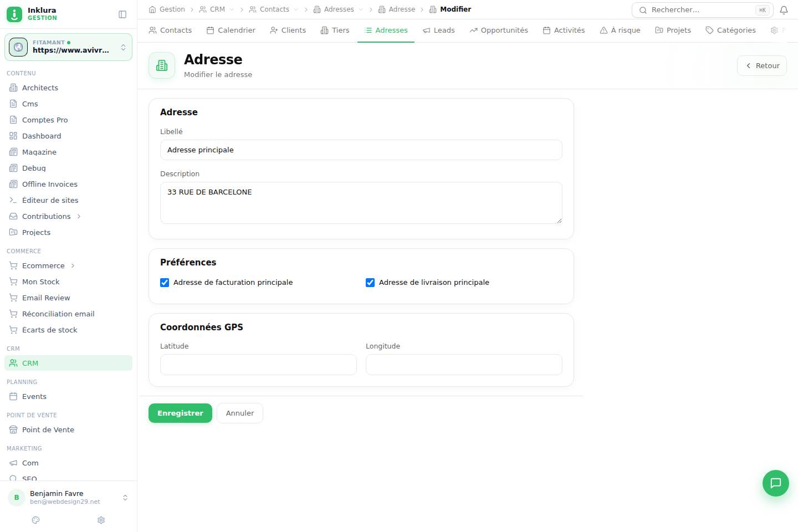Open the notifications bell
798x532 pixels.
[784, 10]
